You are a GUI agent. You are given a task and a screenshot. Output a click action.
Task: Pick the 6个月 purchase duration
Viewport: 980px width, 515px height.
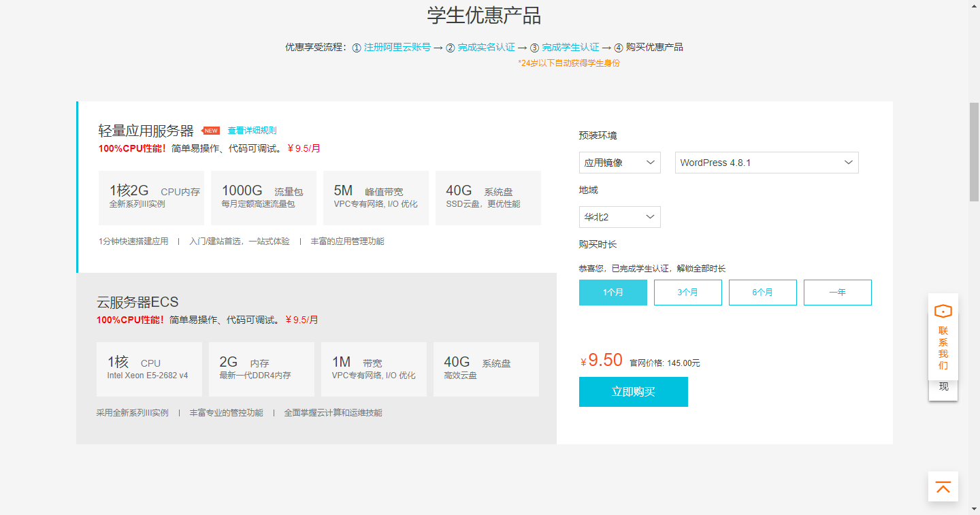point(762,293)
